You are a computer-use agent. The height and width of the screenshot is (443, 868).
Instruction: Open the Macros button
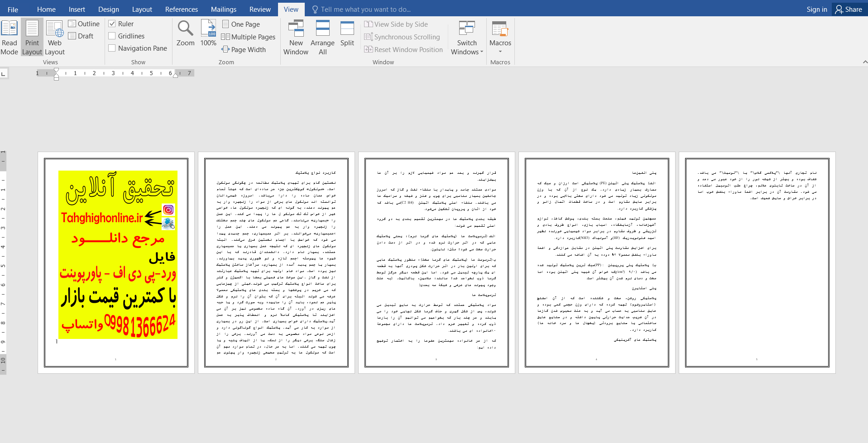[500, 33]
